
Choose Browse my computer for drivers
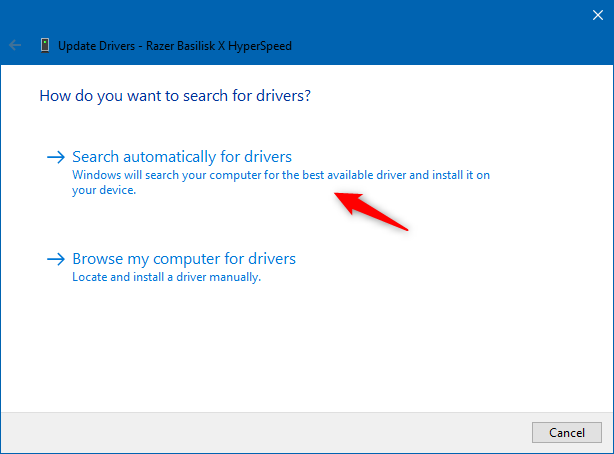point(184,259)
